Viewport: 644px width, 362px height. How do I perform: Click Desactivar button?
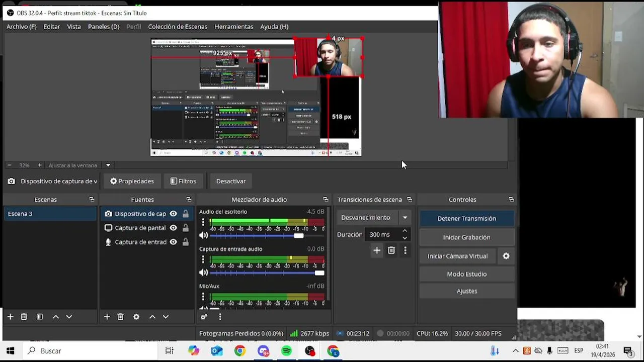coord(231,181)
